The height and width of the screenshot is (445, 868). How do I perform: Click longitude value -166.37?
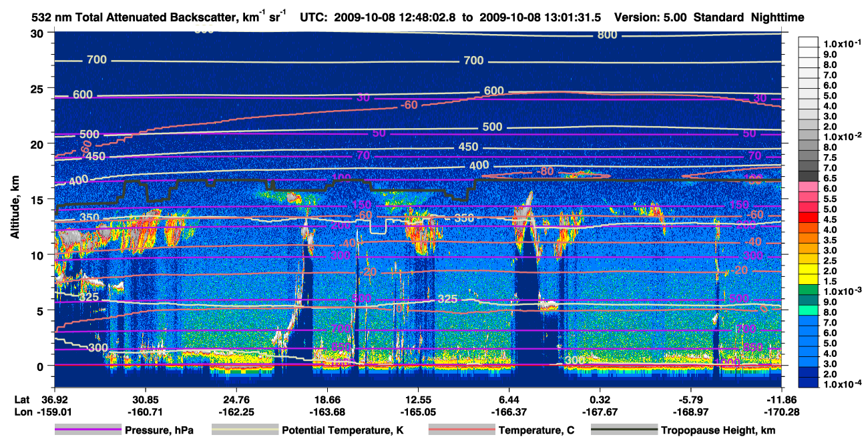[509, 411]
